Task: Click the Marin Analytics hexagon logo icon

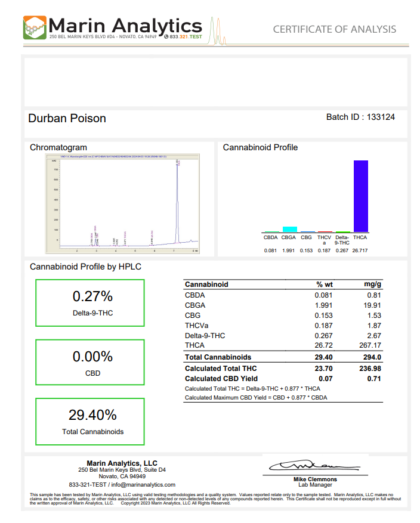Action: tap(35, 27)
